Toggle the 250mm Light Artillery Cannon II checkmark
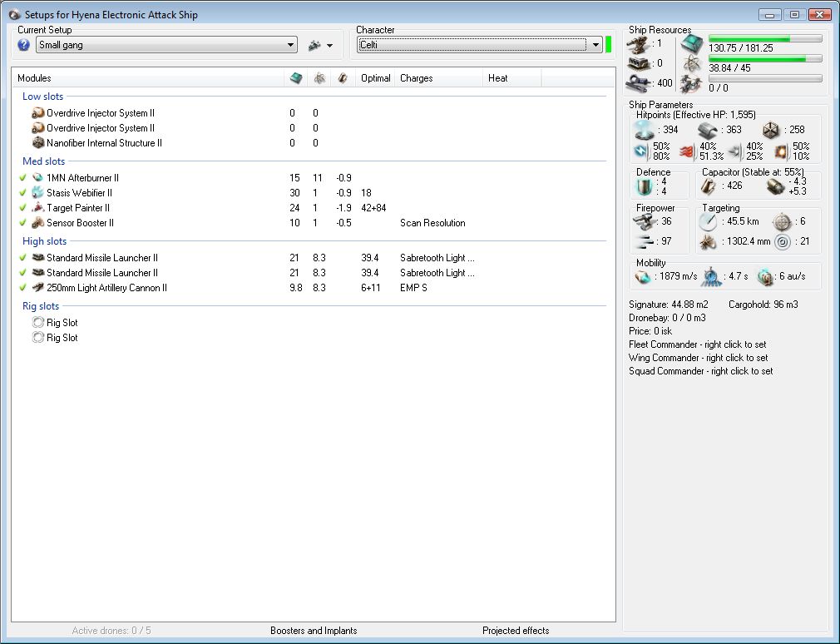Viewport: 840px width, 644px height. tap(22, 288)
